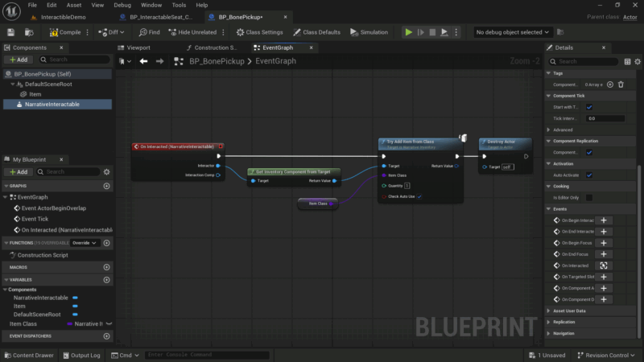Select DefaultSceneRoot in components tree
The width and height of the screenshot is (644, 362).
pyautogui.click(x=48, y=84)
